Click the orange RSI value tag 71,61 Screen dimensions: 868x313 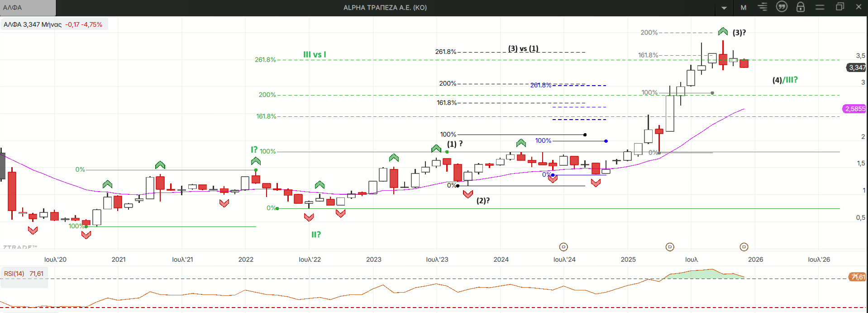(857, 277)
